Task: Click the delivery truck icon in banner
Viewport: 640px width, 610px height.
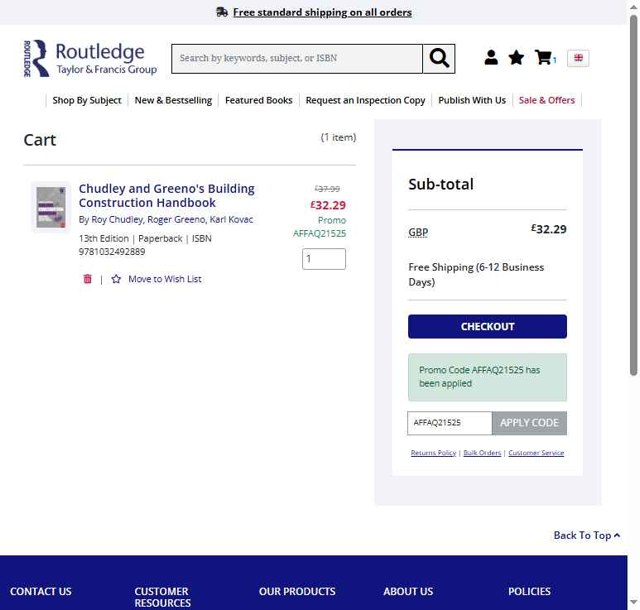Action: [x=222, y=12]
